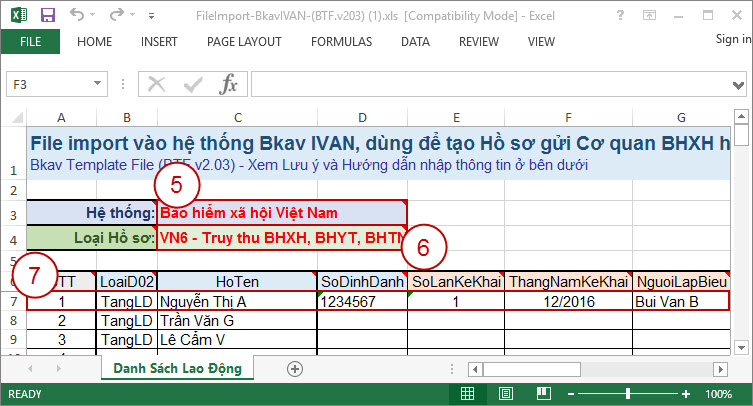753x406 pixels.
Task: Click the vertical scrollbar down arrow
Action: [x=741, y=347]
